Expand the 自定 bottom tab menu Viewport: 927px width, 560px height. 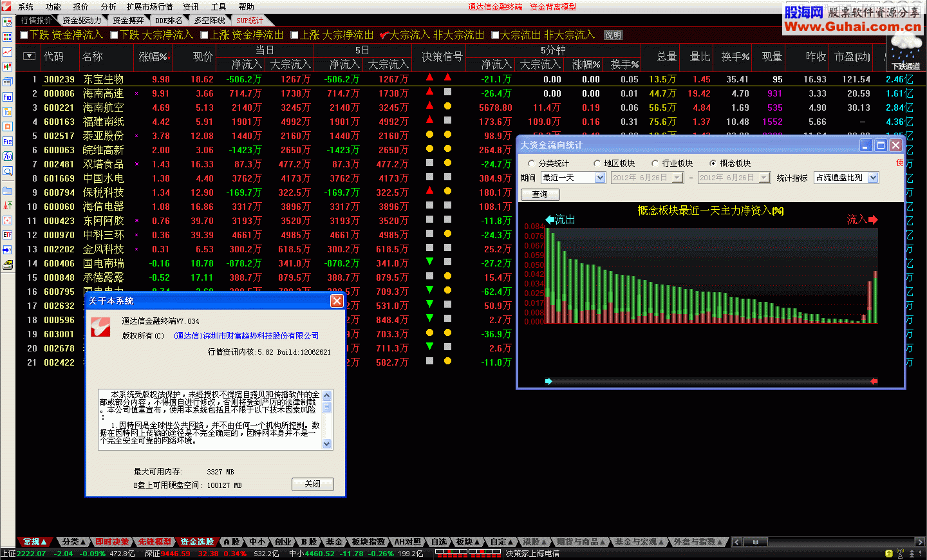(x=510, y=542)
